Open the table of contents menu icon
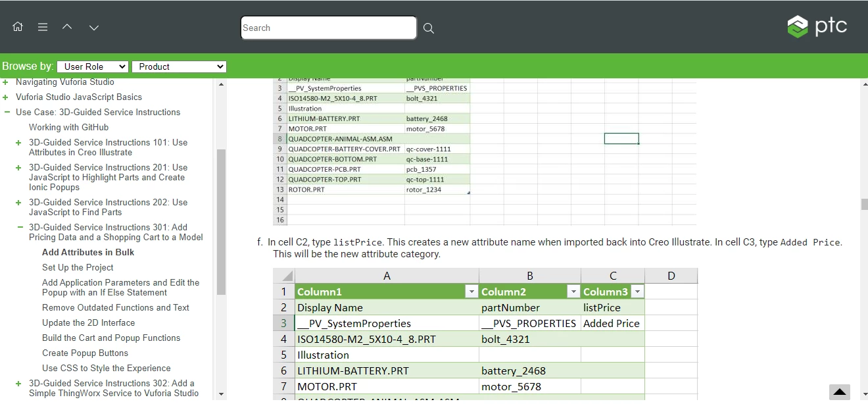868x408 pixels. tap(43, 27)
